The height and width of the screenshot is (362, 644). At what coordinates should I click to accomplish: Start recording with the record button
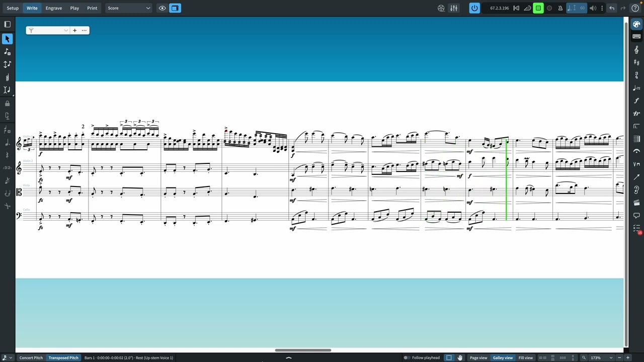[549, 8]
